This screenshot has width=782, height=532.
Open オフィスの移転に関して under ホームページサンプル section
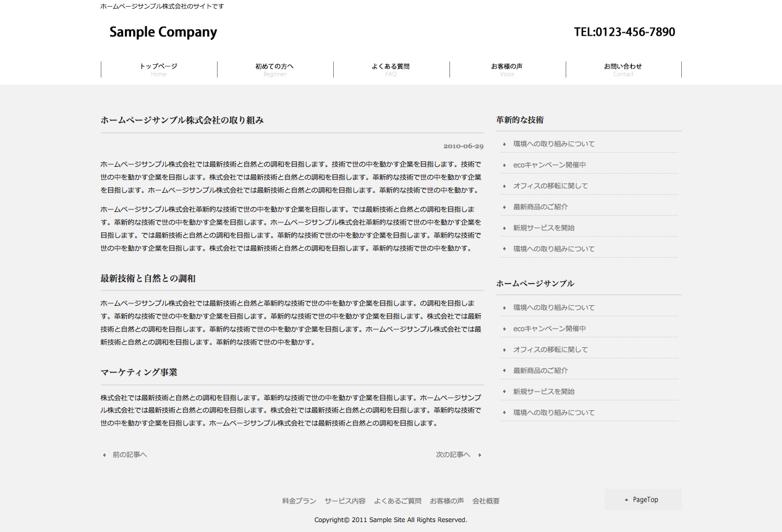550,350
